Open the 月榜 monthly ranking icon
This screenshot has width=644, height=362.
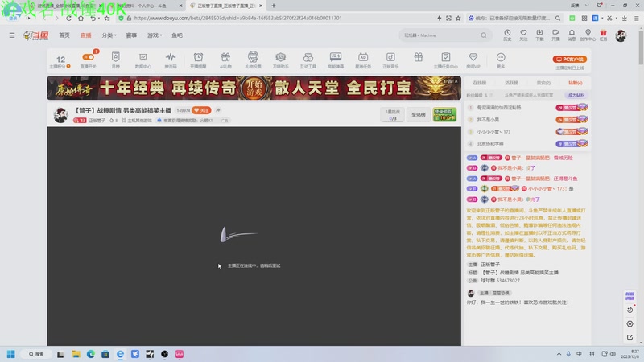[x=115, y=60]
